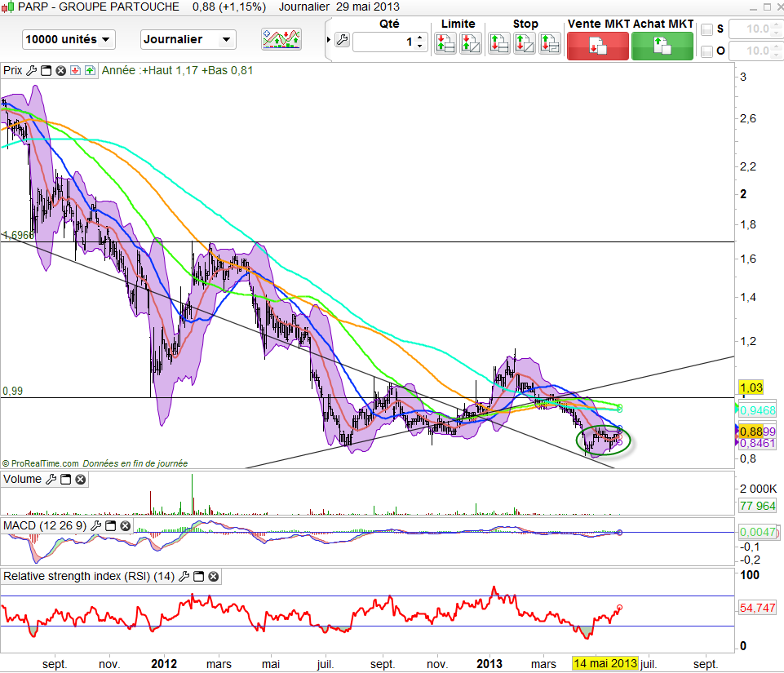Click first buy Limite order icon
The width and height of the screenshot is (784, 673).
click(x=445, y=44)
